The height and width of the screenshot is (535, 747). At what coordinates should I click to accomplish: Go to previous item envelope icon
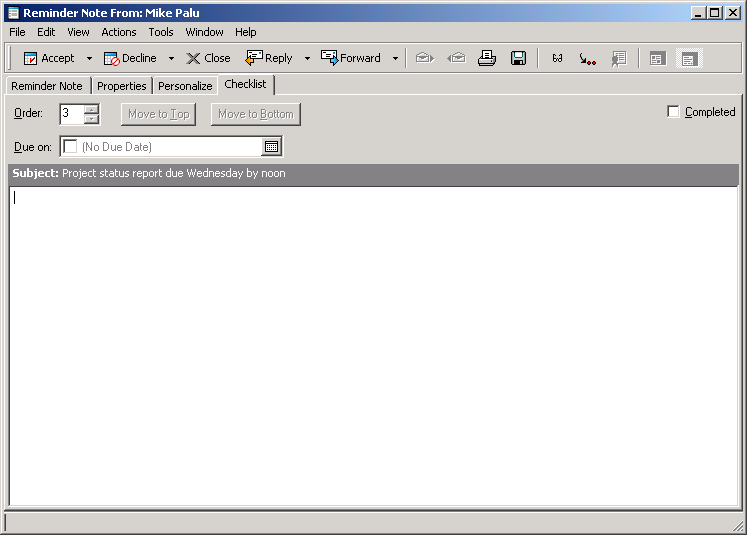(456, 58)
